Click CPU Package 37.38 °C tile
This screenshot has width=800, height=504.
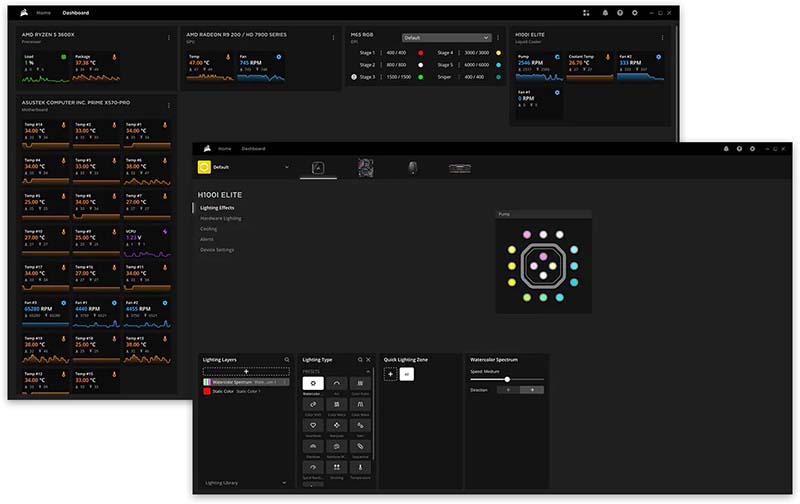tap(96, 67)
